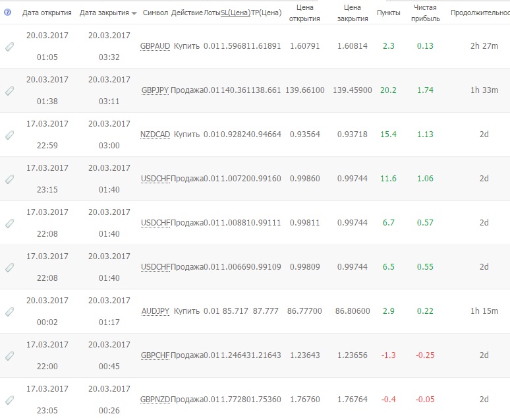Open USDCHF symbol link in row with 0.57 profit
Image resolution: width=510 pixels, height=420 pixels.
[x=156, y=223]
